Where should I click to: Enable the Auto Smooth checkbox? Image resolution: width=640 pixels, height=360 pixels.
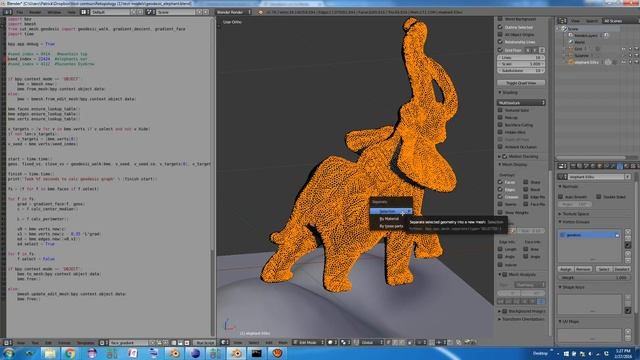pos(561,197)
